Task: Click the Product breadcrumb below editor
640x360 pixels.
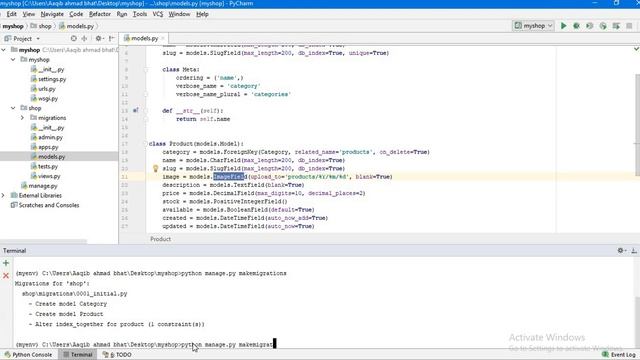Action: coord(160,239)
